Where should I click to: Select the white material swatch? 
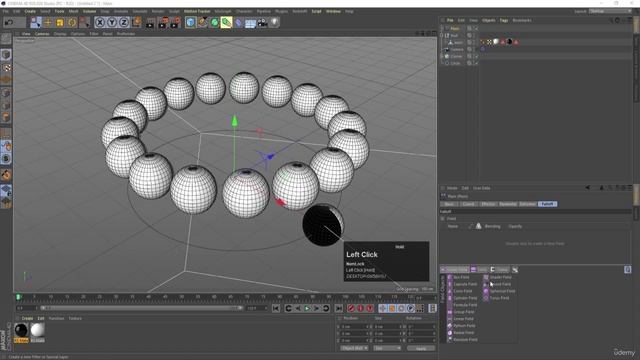[x=38, y=330]
